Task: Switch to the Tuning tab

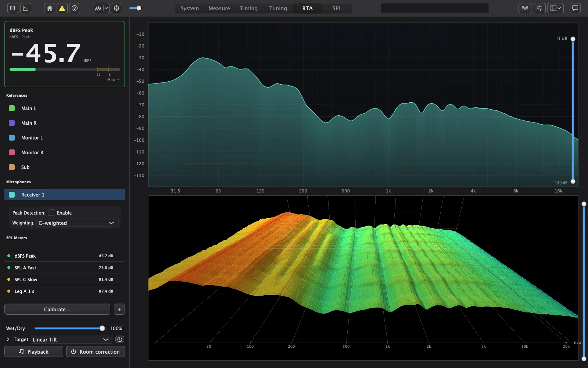Action: [278, 8]
